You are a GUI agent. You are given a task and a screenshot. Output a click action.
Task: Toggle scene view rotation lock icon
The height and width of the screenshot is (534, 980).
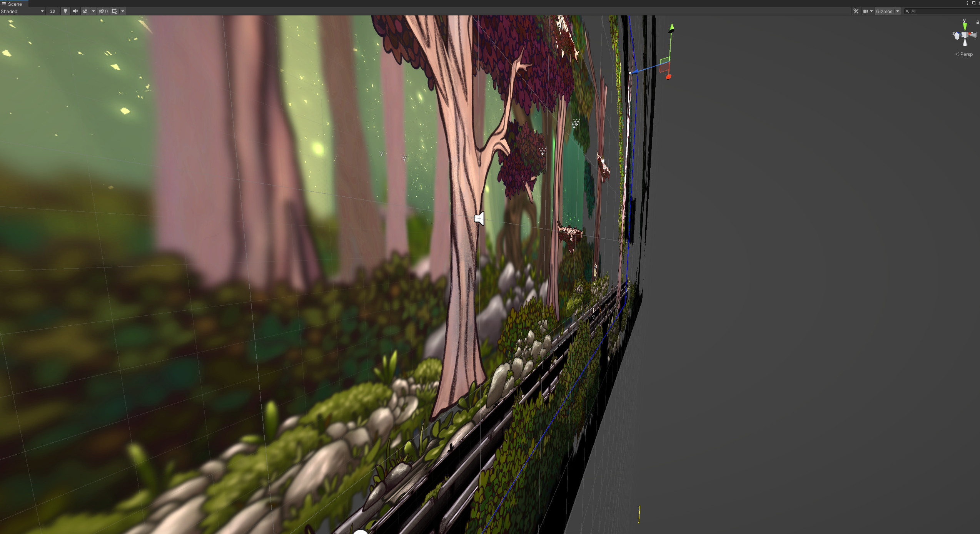pos(978,22)
